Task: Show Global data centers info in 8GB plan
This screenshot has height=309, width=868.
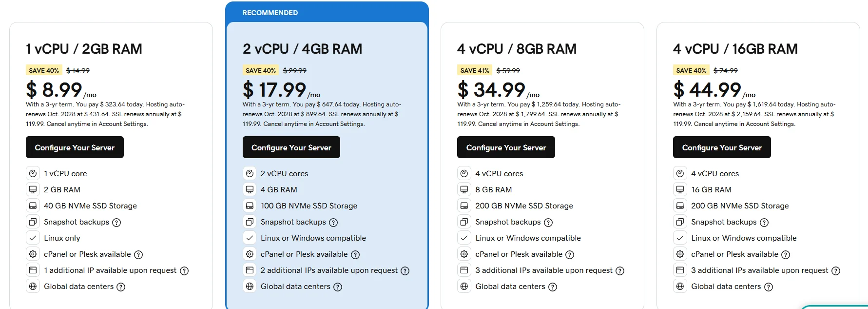Action: click(x=553, y=287)
